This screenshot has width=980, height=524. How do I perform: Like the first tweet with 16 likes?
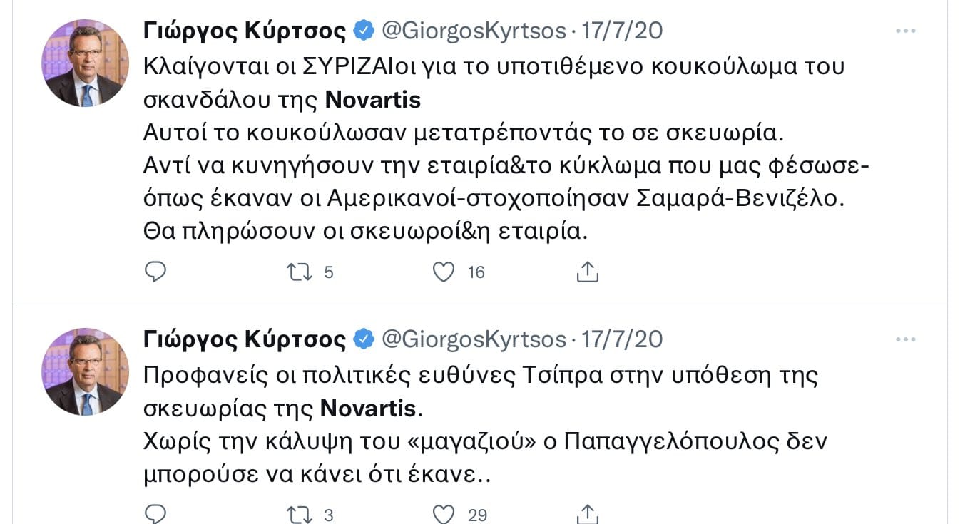pos(444,272)
